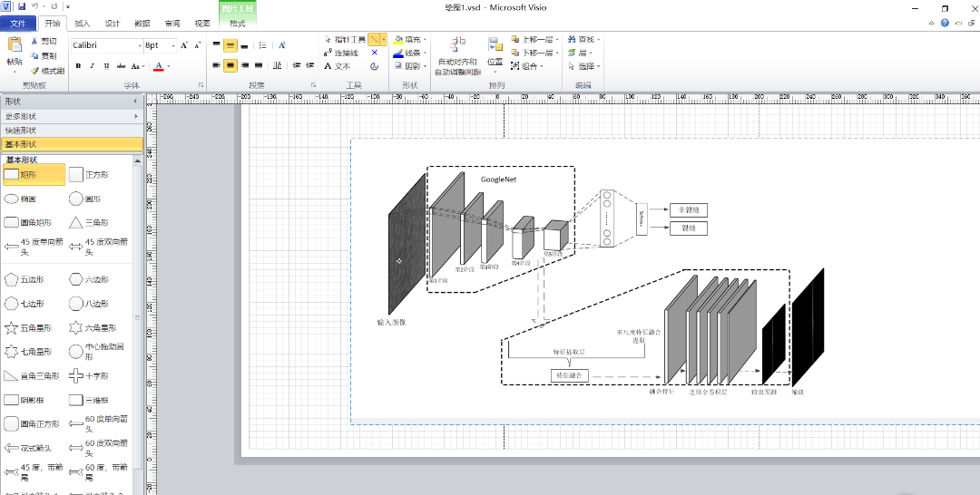Toggle Bold formatting

point(78,66)
